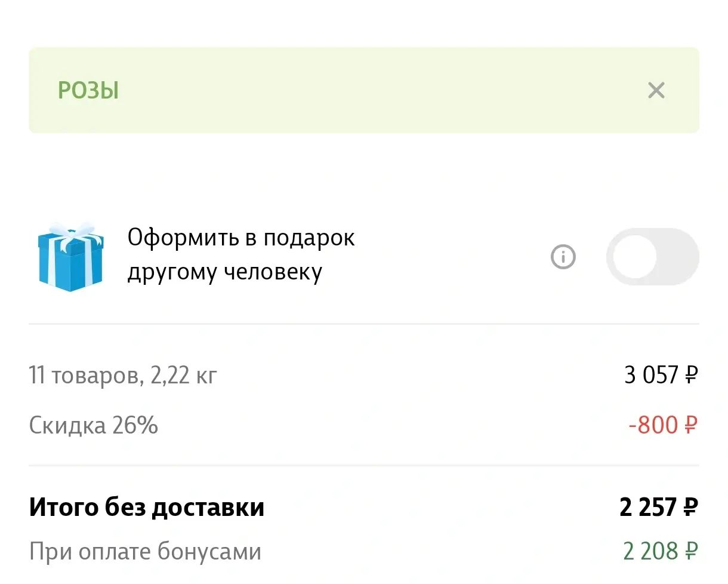This screenshot has height=584, width=728.
Task: Click the РОЗЫ promo code text
Action: click(x=88, y=91)
